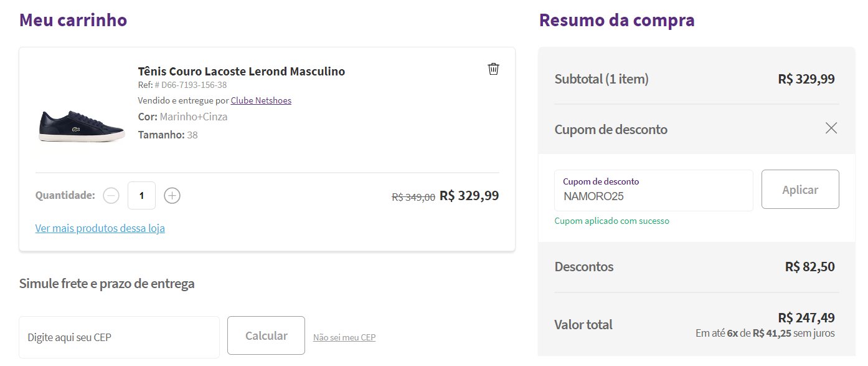Click the Descontos R$ 82,50 value
The image size is (868, 366).
(x=809, y=267)
